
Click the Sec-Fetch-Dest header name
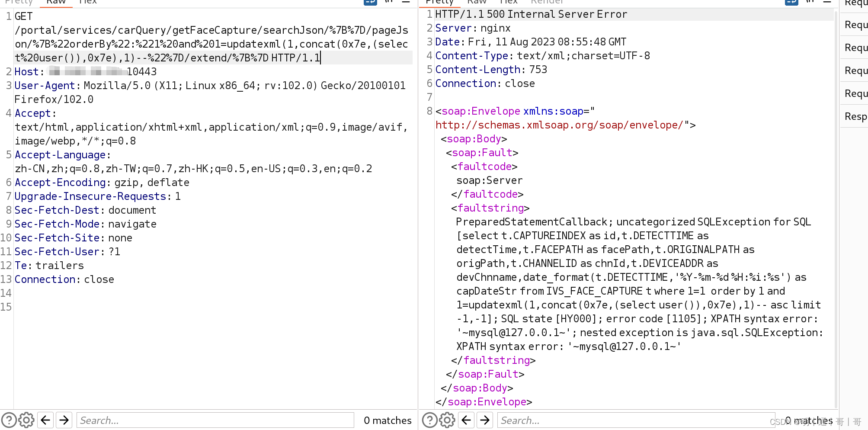[58, 210]
